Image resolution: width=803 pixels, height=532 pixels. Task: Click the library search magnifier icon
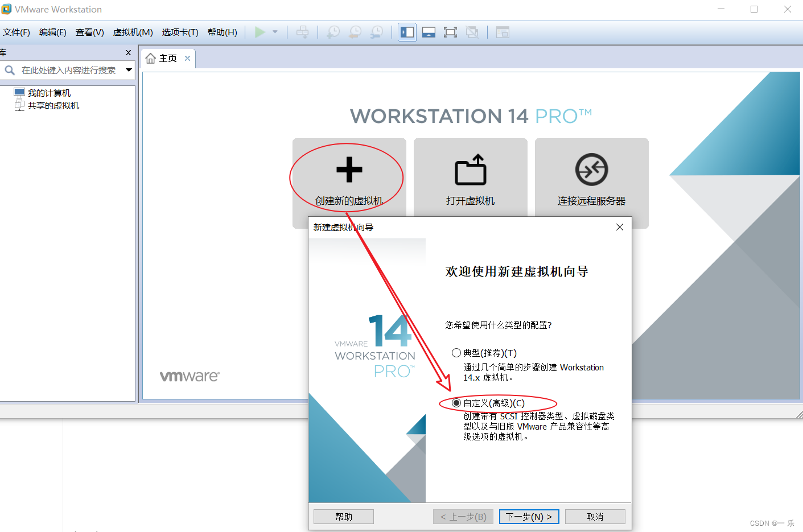(10, 70)
